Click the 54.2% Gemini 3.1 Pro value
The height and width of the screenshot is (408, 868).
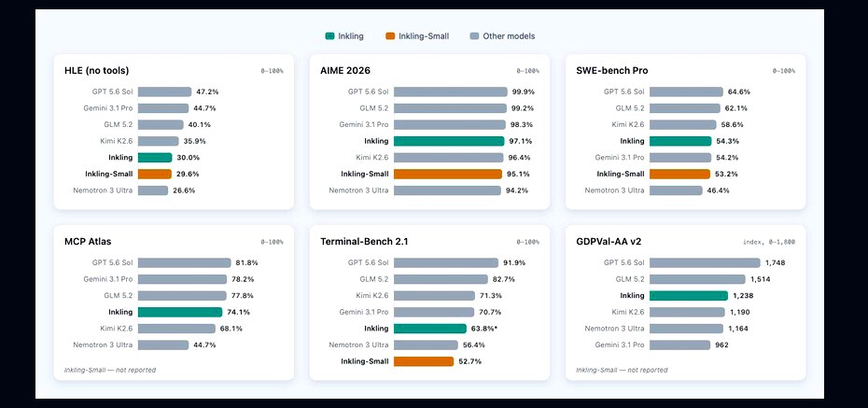[727, 158]
